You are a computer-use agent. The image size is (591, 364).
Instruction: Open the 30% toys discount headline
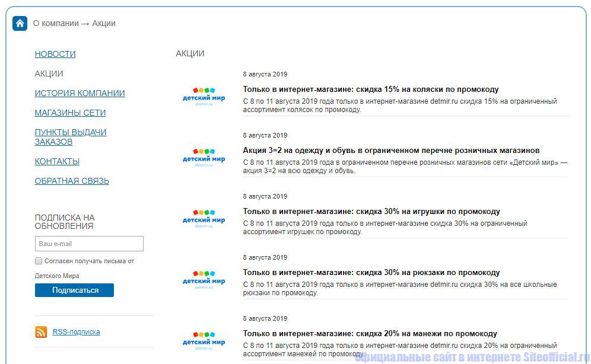(371, 212)
